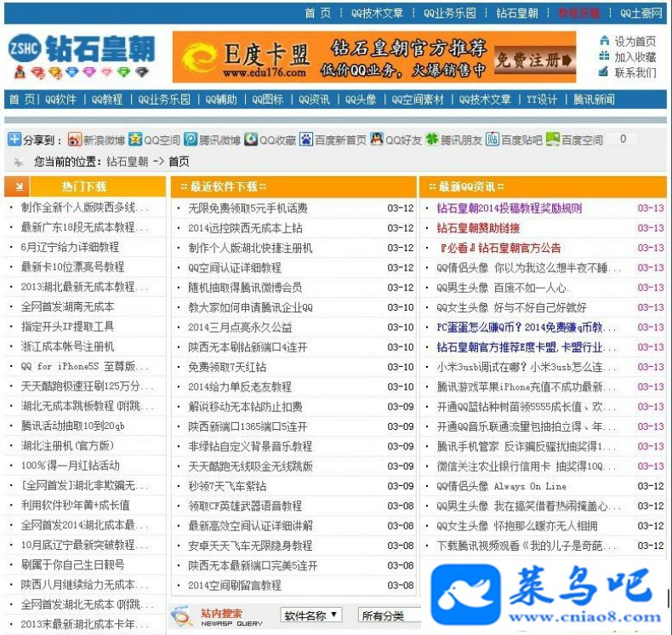Open top menu item QQ技术文章
The image size is (672, 635).
point(377,14)
